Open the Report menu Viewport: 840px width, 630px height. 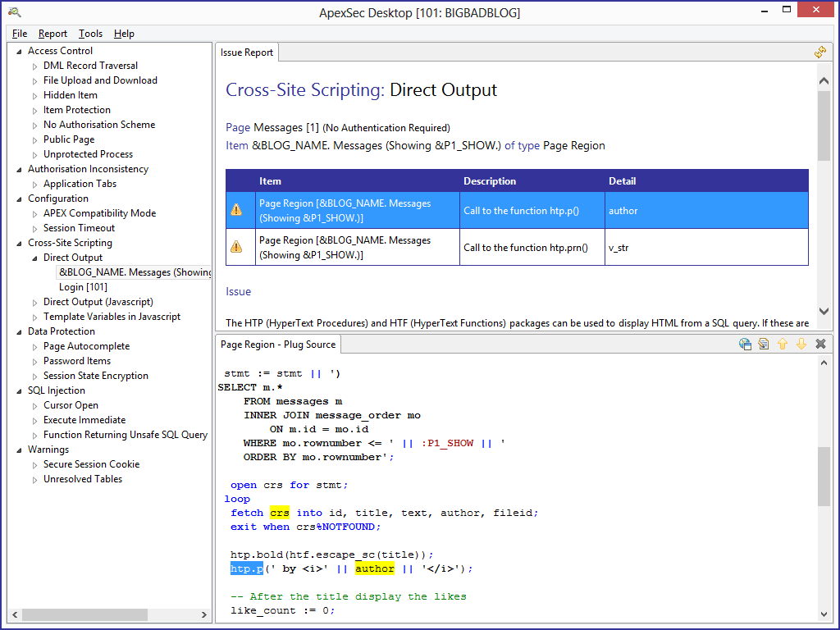(52, 34)
